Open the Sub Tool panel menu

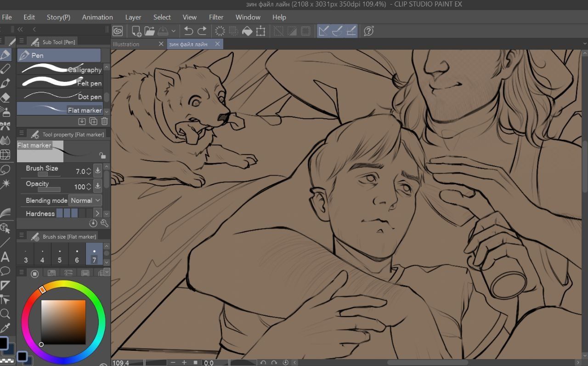tap(22, 41)
